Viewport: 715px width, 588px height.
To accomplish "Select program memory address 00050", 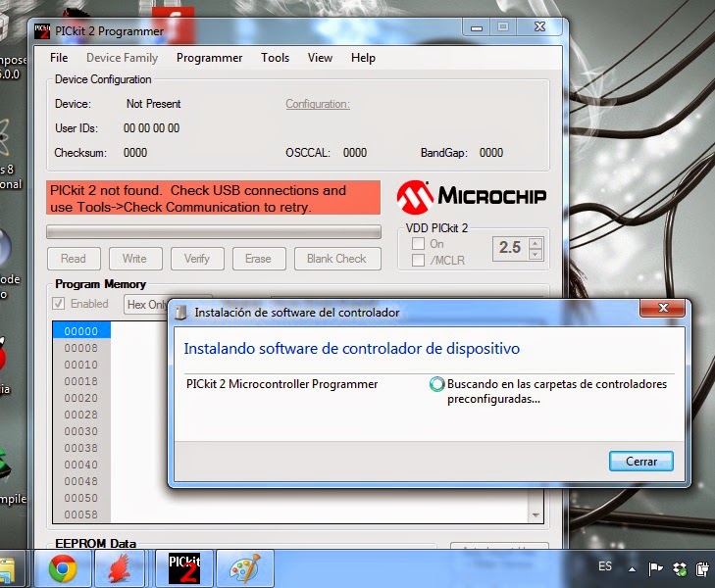I will click(x=81, y=498).
